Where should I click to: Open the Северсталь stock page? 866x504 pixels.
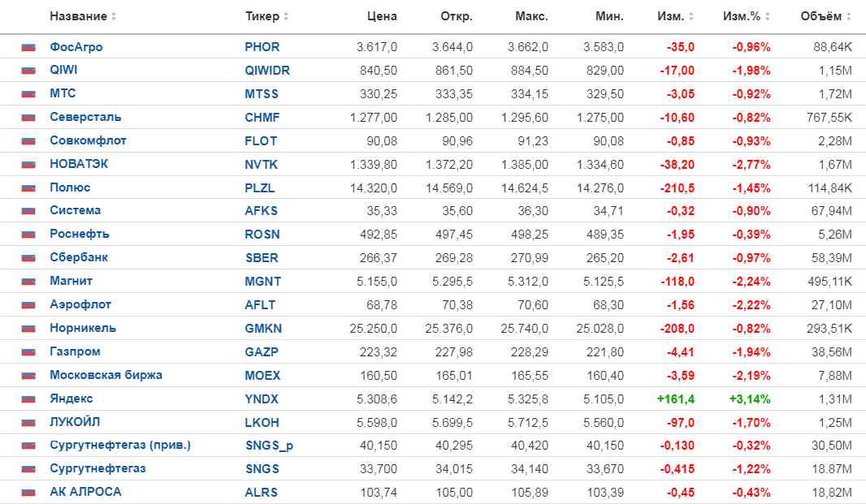[85, 117]
